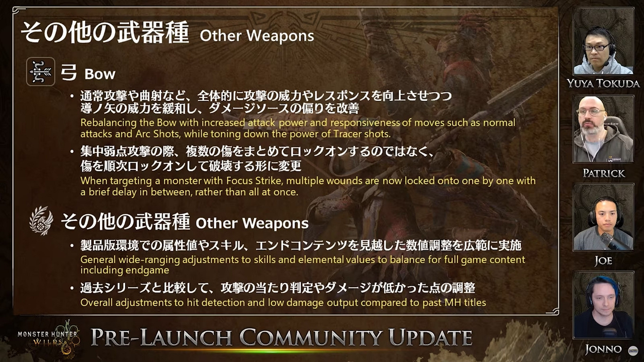Click the Patrick name label
Screen dimensions: 644x362
(604, 173)
